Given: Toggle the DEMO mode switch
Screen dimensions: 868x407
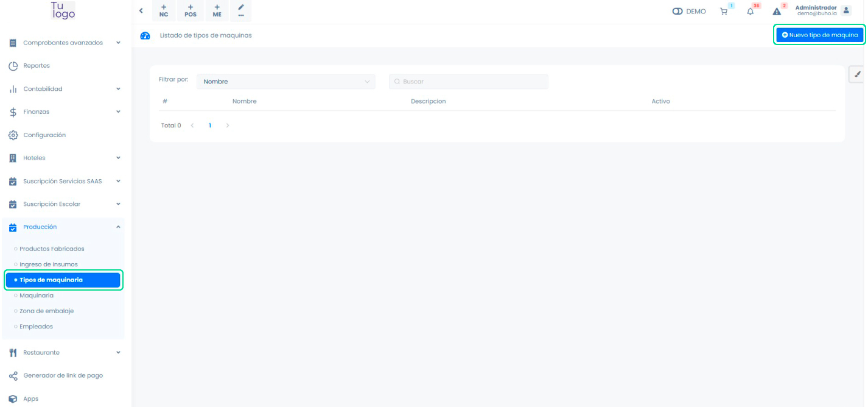Looking at the screenshot, I should [x=677, y=12].
